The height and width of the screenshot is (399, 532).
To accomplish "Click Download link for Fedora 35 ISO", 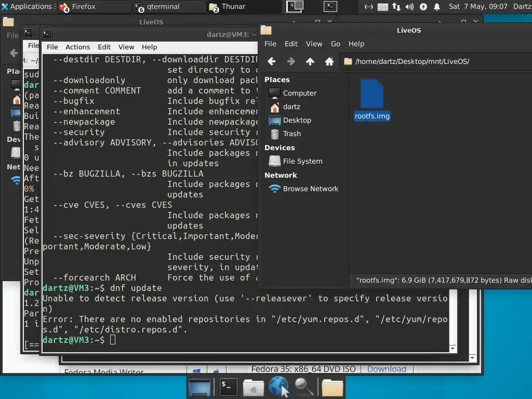I will click(x=387, y=369).
